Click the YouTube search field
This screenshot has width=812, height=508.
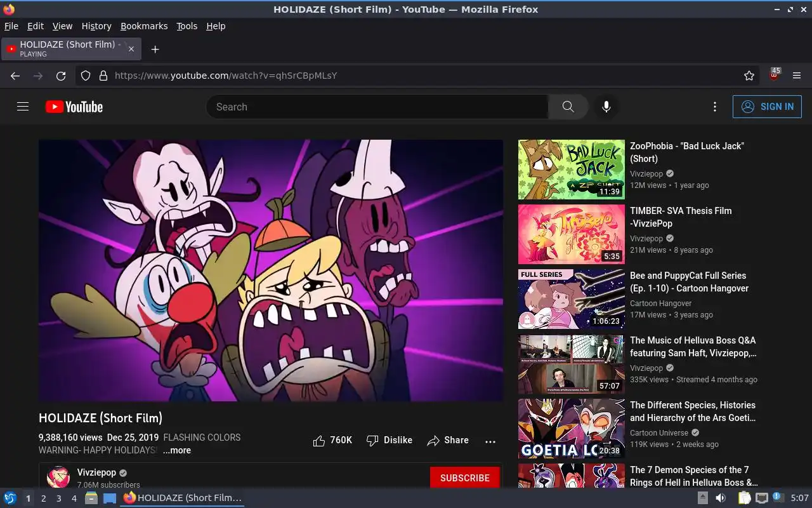click(377, 107)
